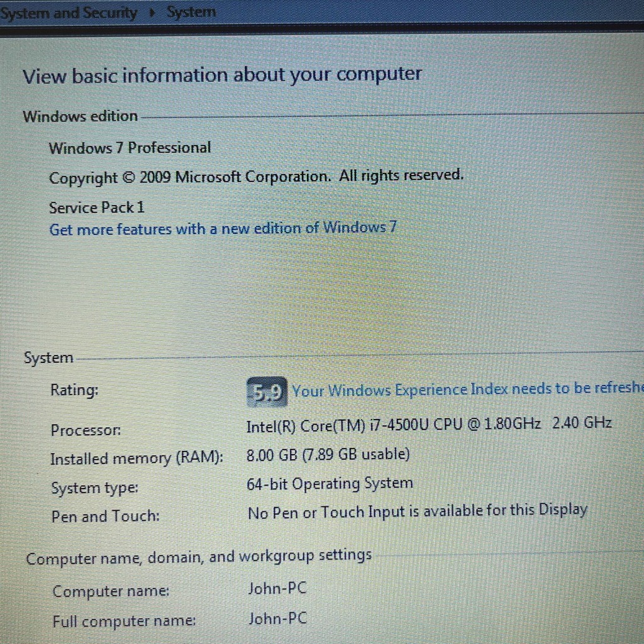Click the System breadcrumb item
The height and width of the screenshot is (644, 644).
click(x=191, y=12)
